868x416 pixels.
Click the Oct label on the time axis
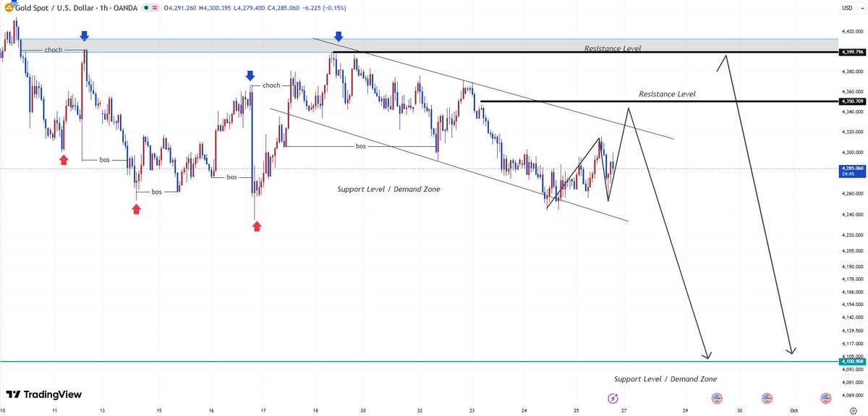pos(793,410)
